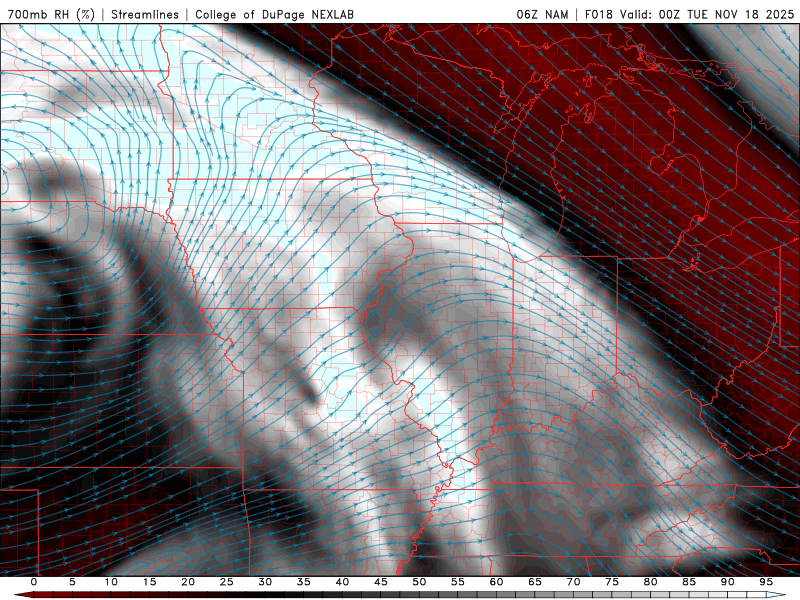
Task: Click the colorbar label "70"
Action: point(573,582)
